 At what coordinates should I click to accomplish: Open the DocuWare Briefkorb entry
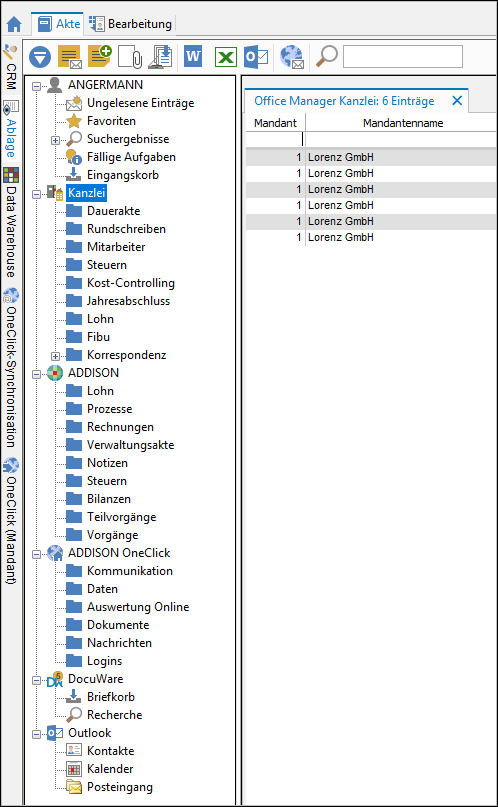[x=111, y=697]
